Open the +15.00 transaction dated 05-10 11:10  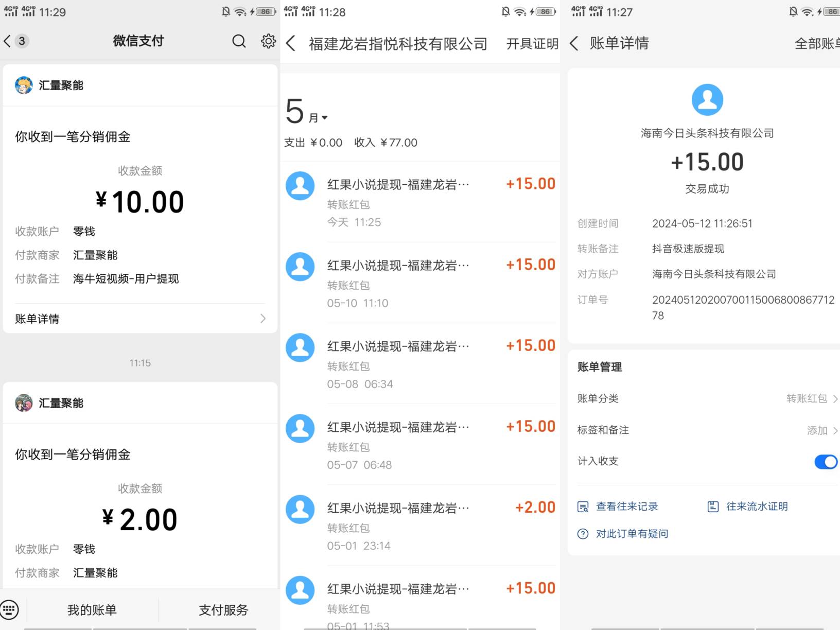click(420, 283)
